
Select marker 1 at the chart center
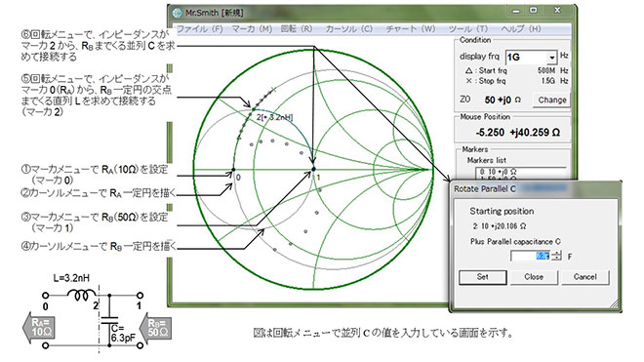point(313,169)
